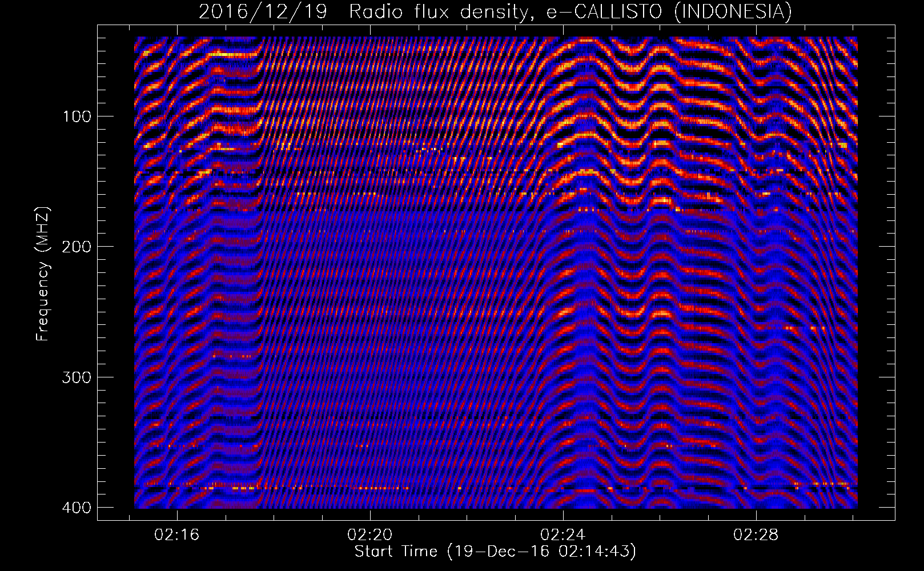Click the "Start Time (19-Dec-16 02:14:43)" x-axis label

495,552
